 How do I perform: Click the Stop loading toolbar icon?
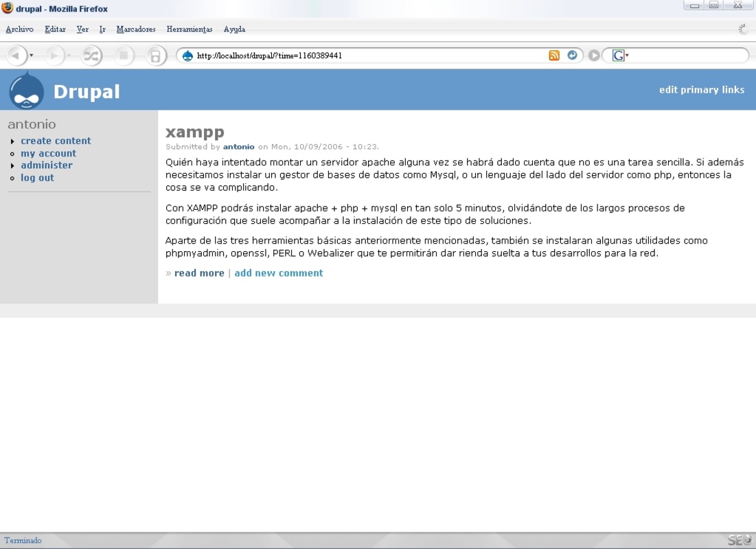[x=124, y=56]
